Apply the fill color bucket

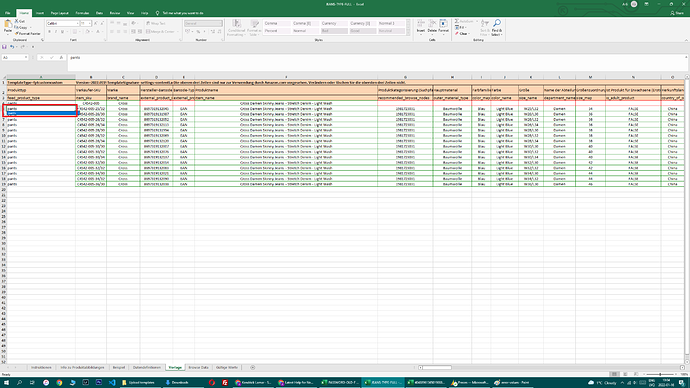(88, 32)
